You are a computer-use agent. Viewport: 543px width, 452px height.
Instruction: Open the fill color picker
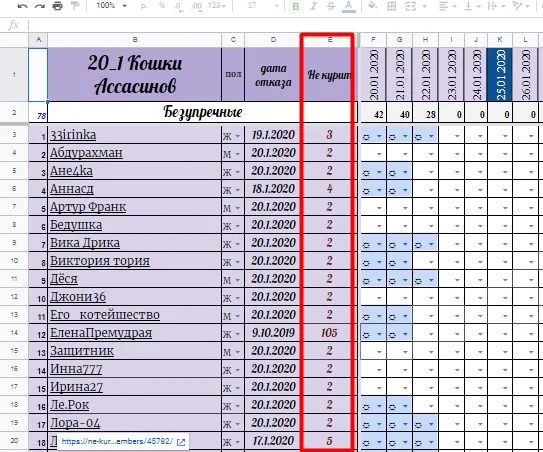(x=373, y=6)
